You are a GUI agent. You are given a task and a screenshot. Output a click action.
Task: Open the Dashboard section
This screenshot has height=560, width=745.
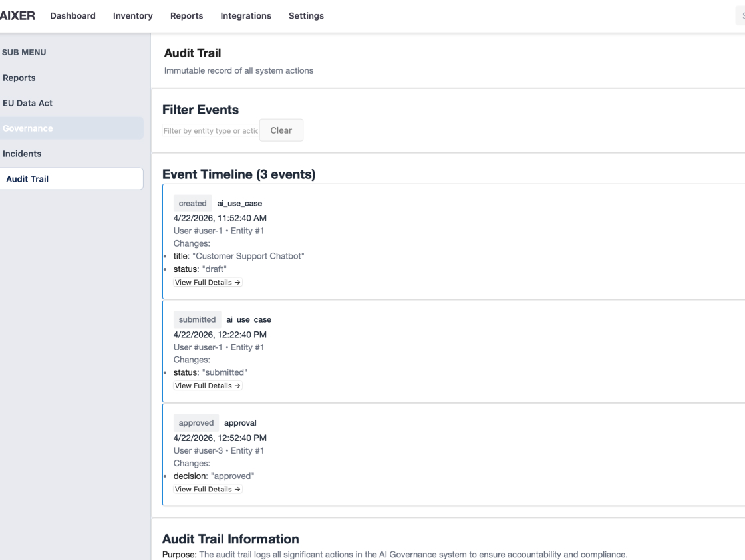point(73,15)
